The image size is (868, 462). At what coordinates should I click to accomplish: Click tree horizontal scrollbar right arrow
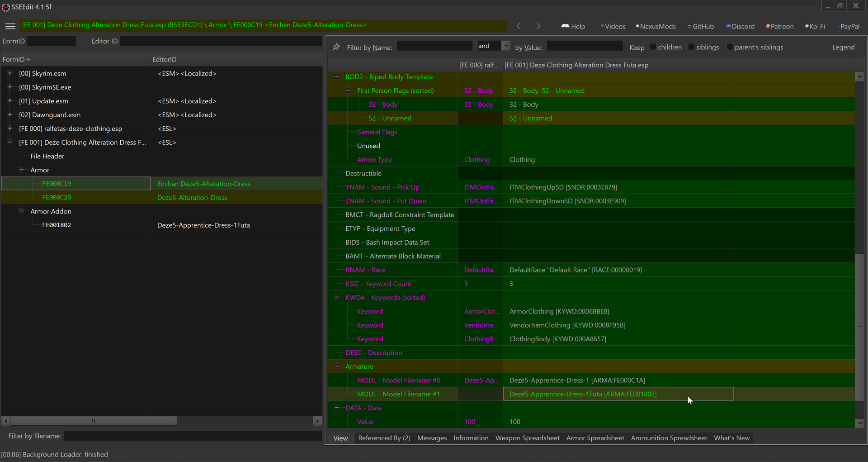317,421
